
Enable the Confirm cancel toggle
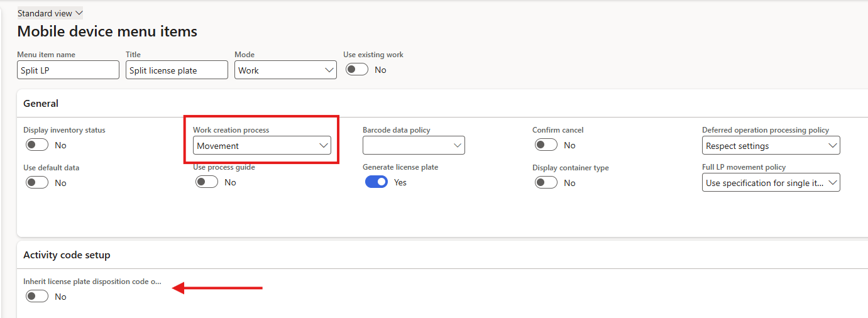click(x=546, y=145)
